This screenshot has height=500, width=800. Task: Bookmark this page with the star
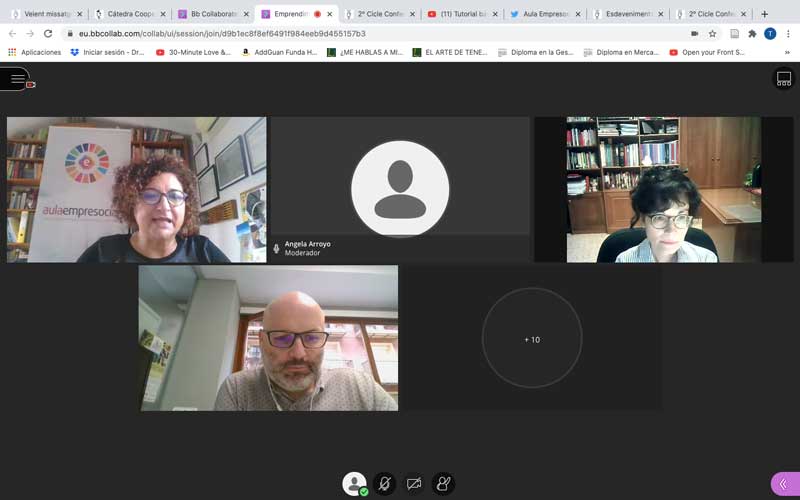(712, 34)
